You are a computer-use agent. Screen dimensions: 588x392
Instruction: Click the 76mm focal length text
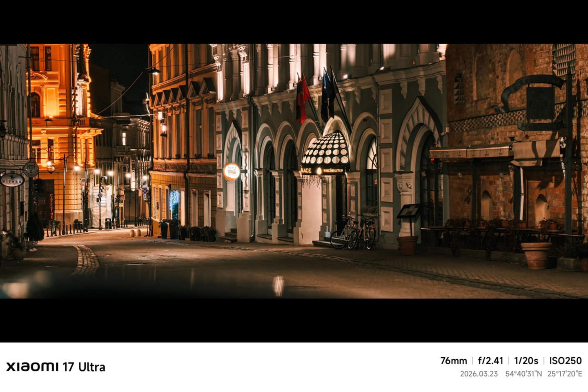pos(453,361)
